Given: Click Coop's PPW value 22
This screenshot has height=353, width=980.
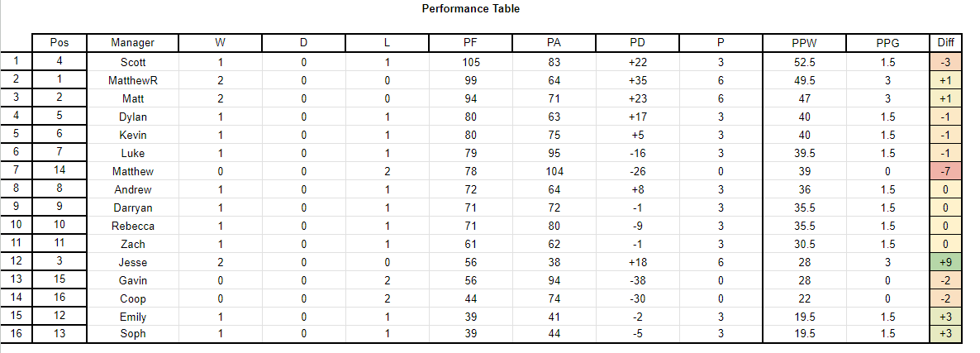Looking at the screenshot, I should [x=804, y=298].
